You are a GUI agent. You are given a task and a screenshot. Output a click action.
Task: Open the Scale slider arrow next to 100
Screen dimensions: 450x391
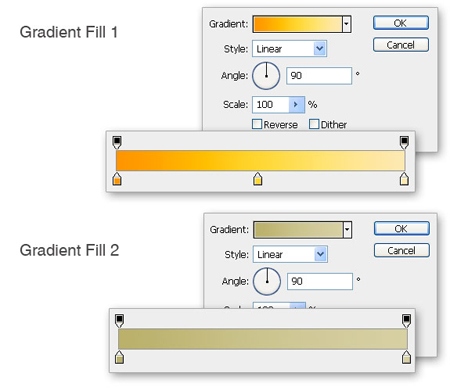point(296,105)
